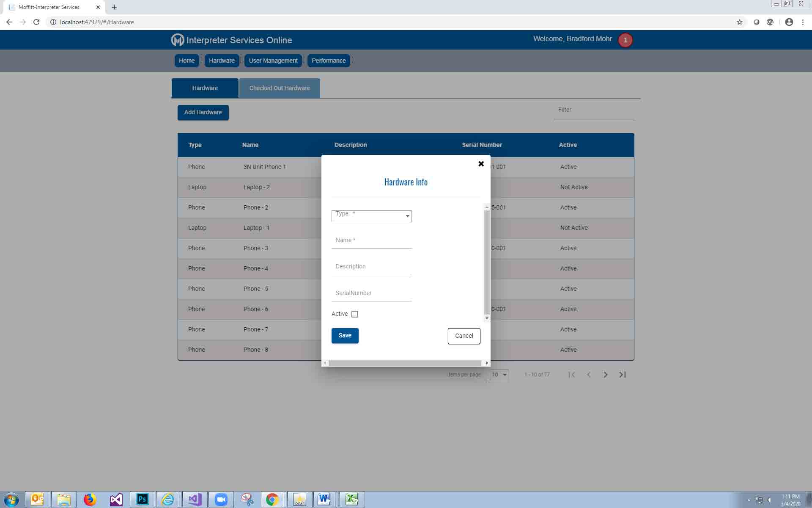Image resolution: width=812 pixels, height=508 pixels.
Task: Click Cancel in Hardware Info dialog
Action: [x=464, y=336]
